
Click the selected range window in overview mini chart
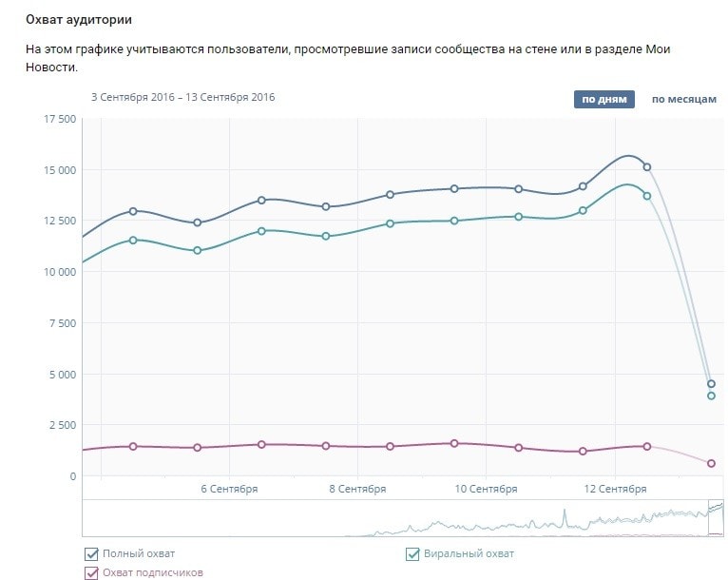(717, 518)
